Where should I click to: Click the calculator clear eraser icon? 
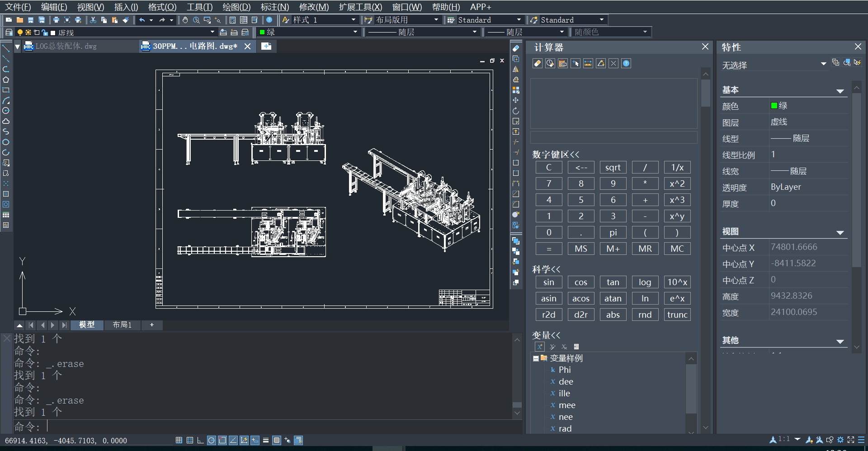[x=538, y=64]
